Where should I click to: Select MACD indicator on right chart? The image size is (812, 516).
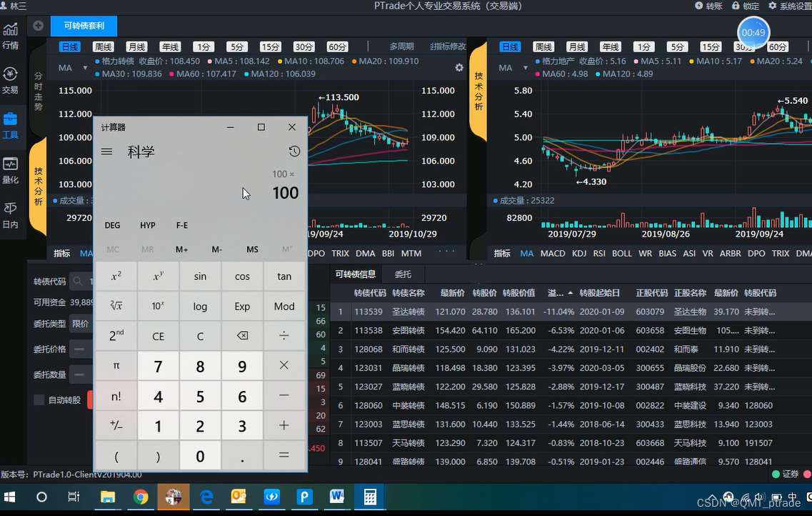[553, 253]
